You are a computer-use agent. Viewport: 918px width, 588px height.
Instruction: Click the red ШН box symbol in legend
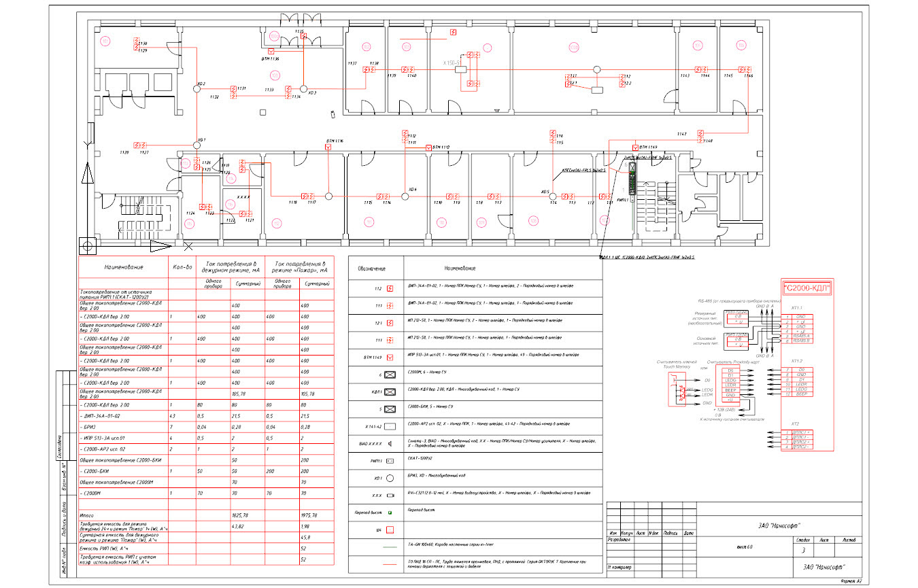tap(390, 528)
